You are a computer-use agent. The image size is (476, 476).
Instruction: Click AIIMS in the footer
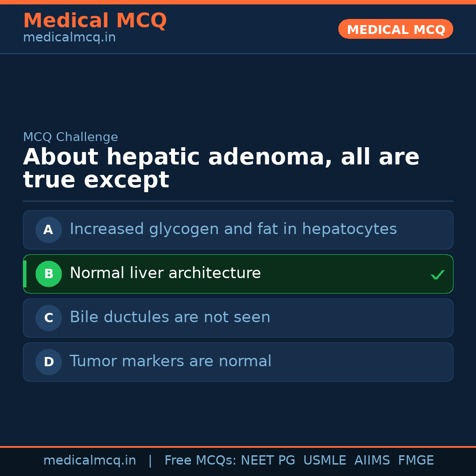[372, 461]
